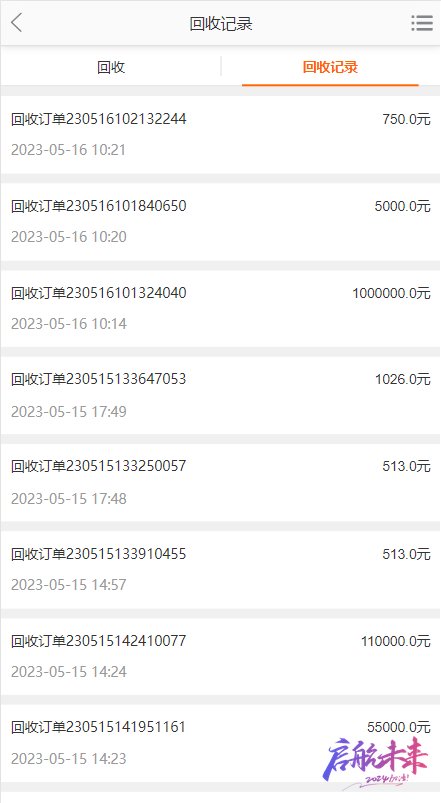Click the 1000000.0元 amount

tap(391, 293)
